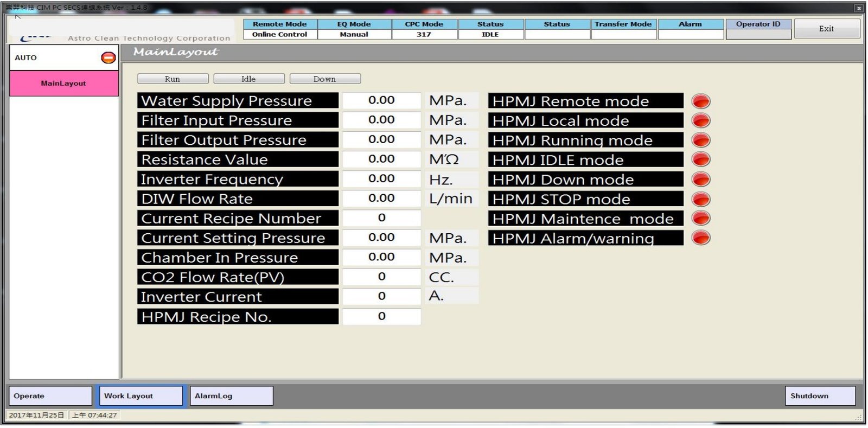
Task: Click the HPMJ Recipe No. value field
Action: (382, 316)
